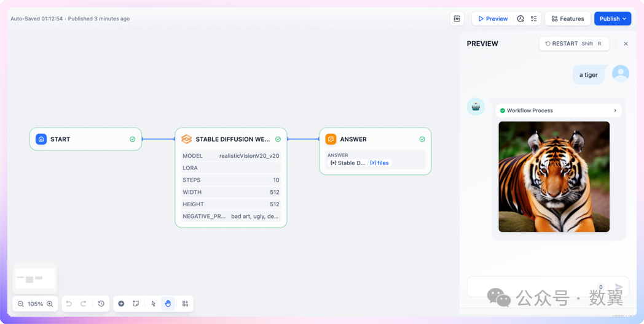Redo the last canvas change

[84, 304]
